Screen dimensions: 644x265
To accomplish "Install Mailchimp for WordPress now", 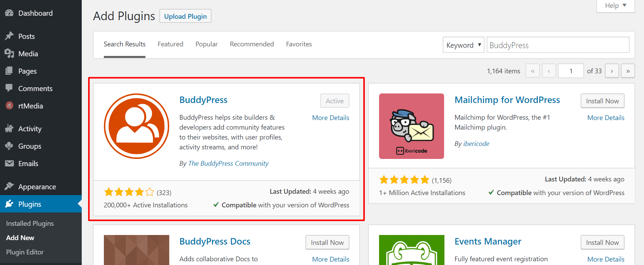I will pos(602,101).
